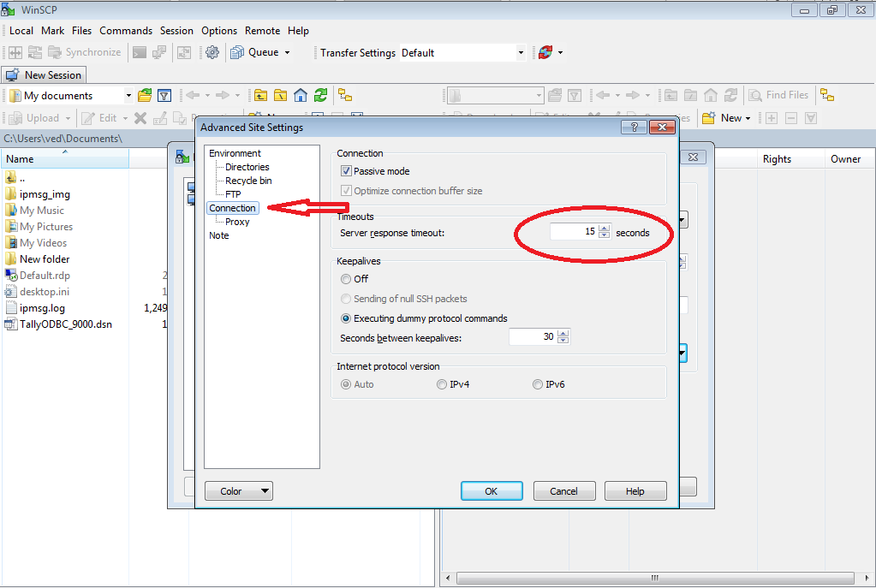876x588 pixels.
Task: Click the local panel filter icon
Action: click(x=164, y=96)
